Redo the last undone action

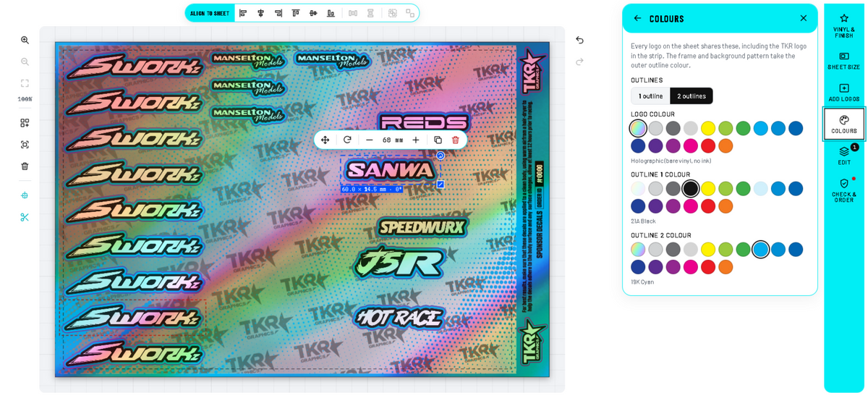tap(579, 62)
